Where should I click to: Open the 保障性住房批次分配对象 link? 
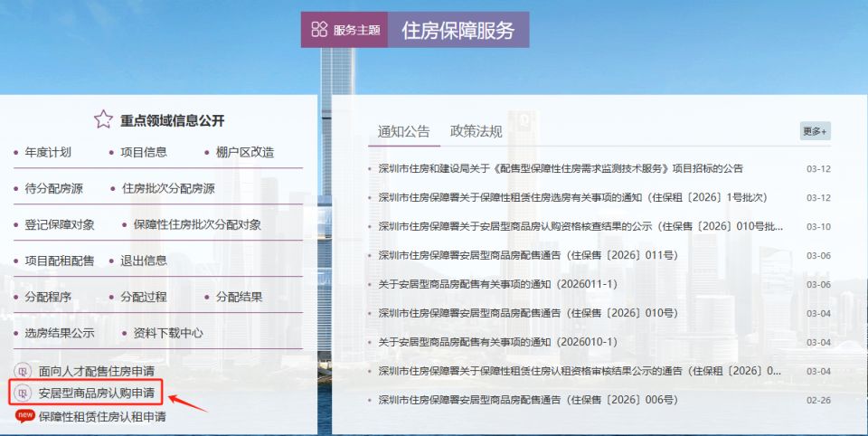[x=197, y=224]
